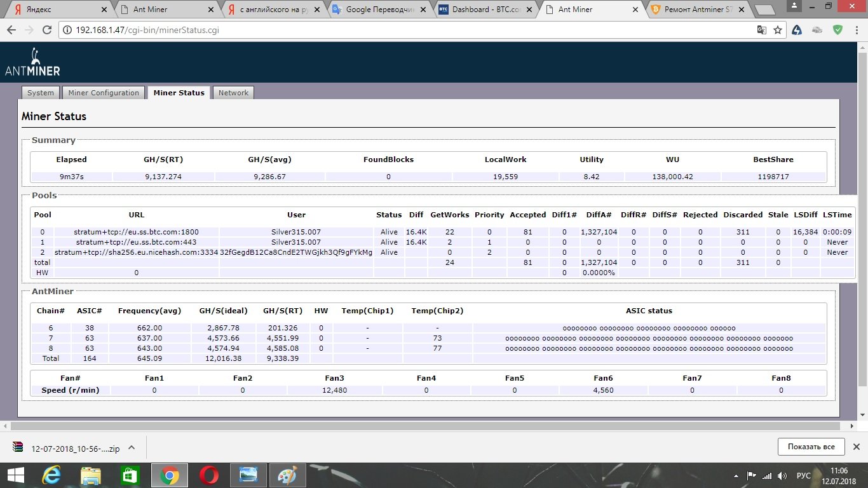Screen dimensions: 868x488
Task: Click the Discarded value 311 for pool 0
Action: click(742, 232)
